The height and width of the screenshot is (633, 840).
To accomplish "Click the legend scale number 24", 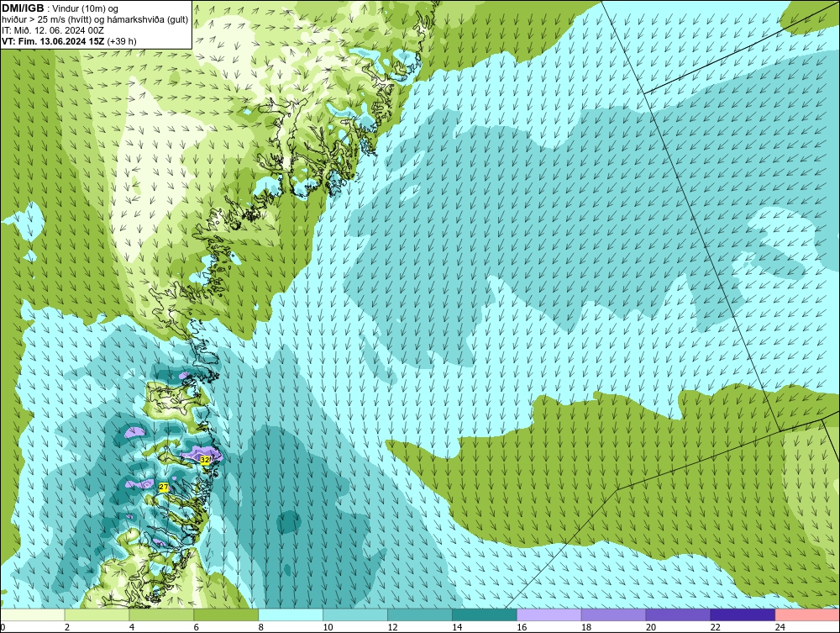I will (x=780, y=627).
